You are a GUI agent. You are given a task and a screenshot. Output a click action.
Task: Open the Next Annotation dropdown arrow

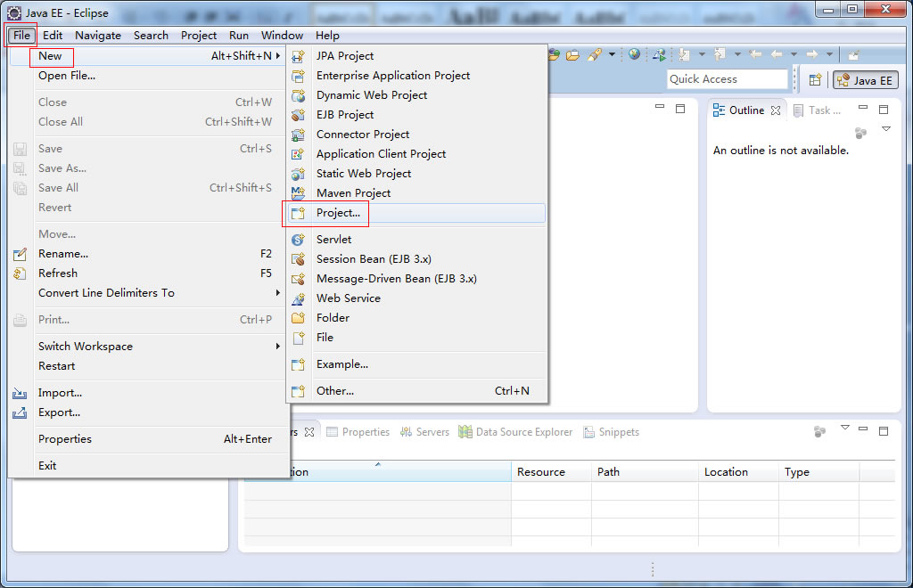click(x=702, y=54)
